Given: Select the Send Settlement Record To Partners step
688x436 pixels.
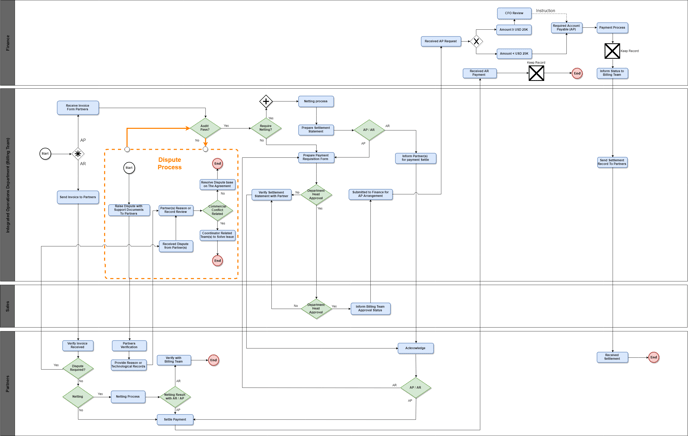Looking at the screenshot, I should click(x=612, y=162).
